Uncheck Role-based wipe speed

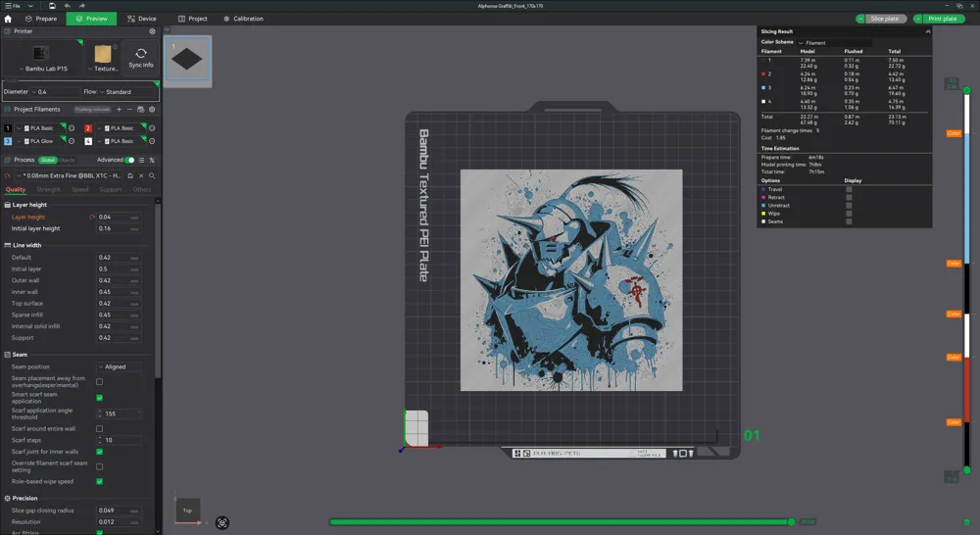(99, 482)
